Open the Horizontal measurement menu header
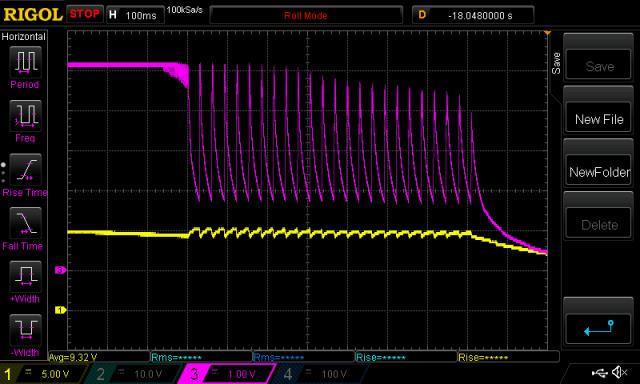This screenshot has height=384, width=640. tap(24, 37)
